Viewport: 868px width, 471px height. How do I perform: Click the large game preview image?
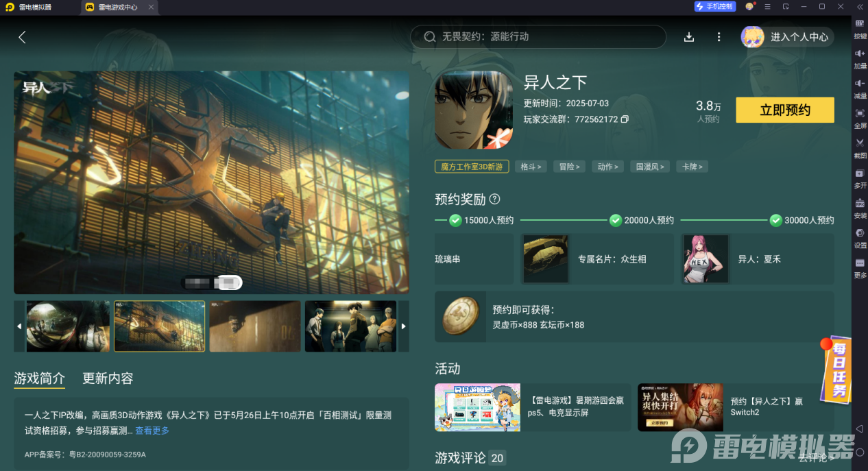point(212,183)
